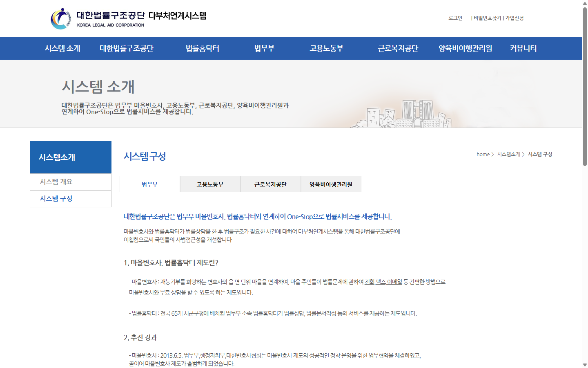Click the underlined text 2013.6.5. 법무부,행정자치부,대한변호사협회
This screenshot has width=588, height=368.
211,355
